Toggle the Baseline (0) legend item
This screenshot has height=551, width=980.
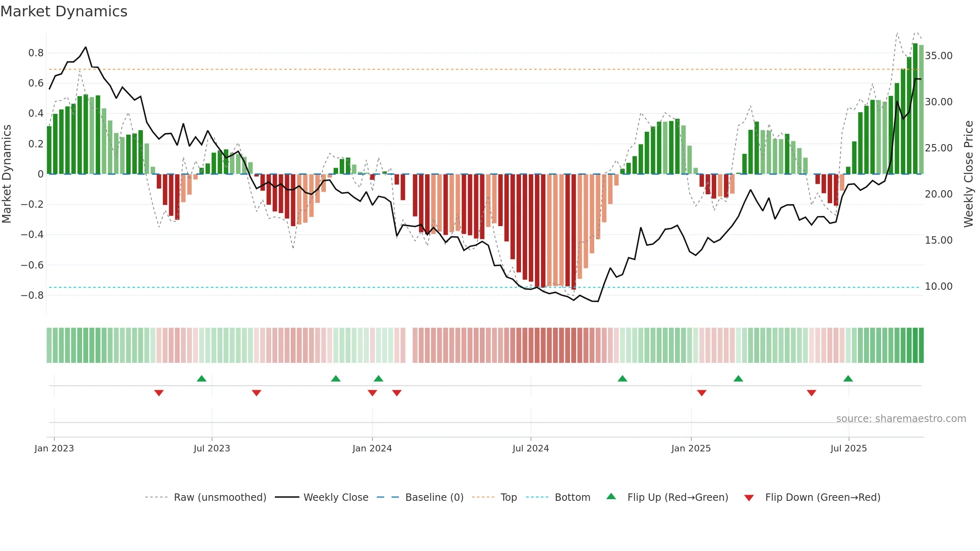click(x=420, y=497)
